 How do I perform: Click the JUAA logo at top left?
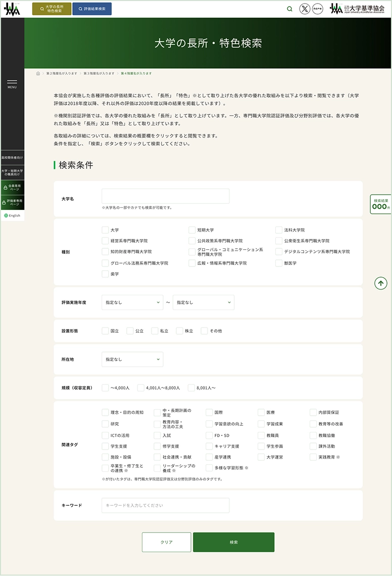(12, 9)
